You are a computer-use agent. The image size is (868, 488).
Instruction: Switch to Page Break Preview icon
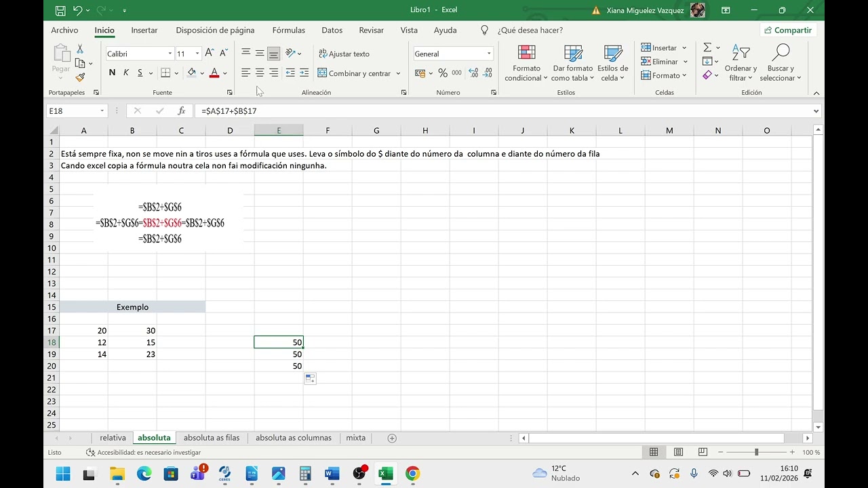click(x=703, y=452)
